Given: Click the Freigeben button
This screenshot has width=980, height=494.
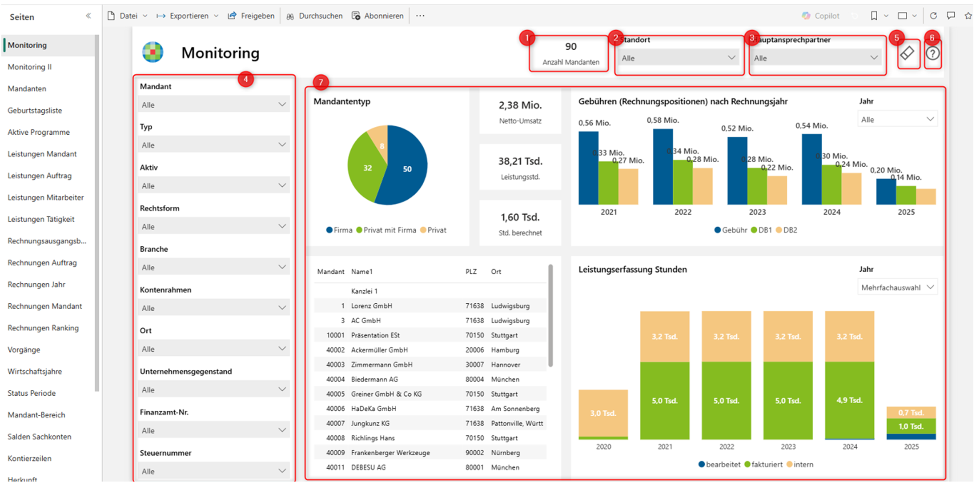Looking at the screenshot, I should click(x=251, y=16).
